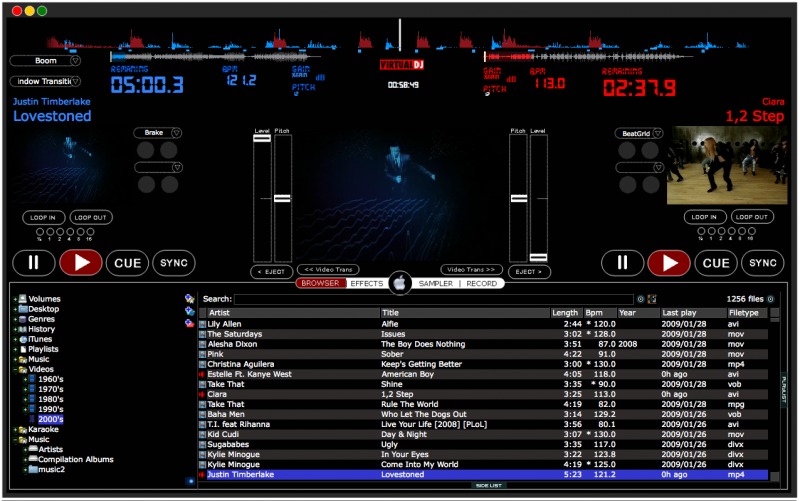Select the Lily Allen Alfie track row
This screenshot has height=501, width=800.
tap(483, 324)
